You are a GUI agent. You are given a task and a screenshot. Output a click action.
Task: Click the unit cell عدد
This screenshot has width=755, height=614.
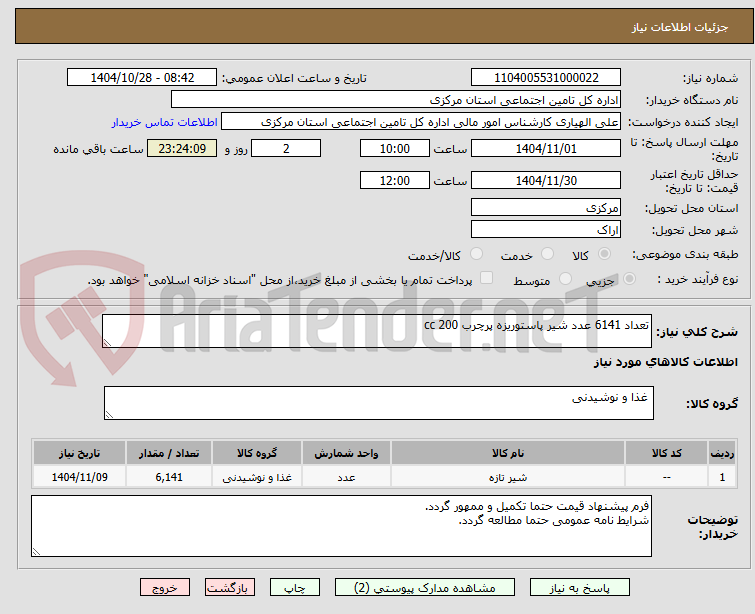[x=346, y=477]
